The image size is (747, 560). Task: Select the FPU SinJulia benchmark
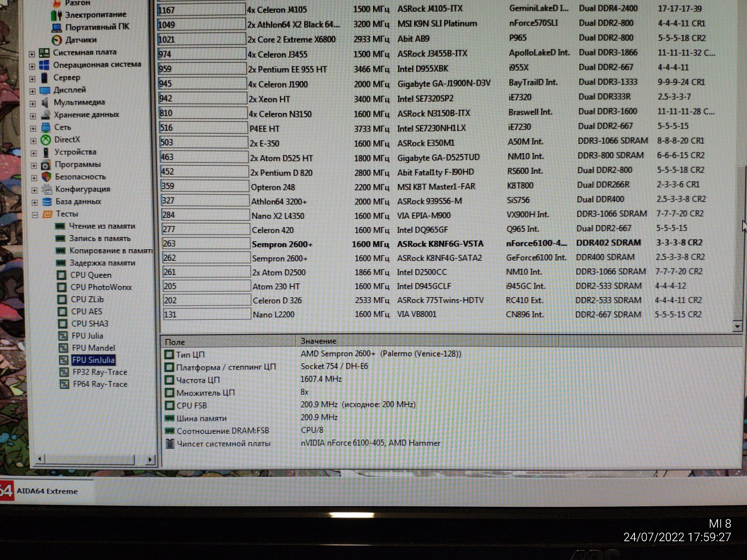[94, 360]
